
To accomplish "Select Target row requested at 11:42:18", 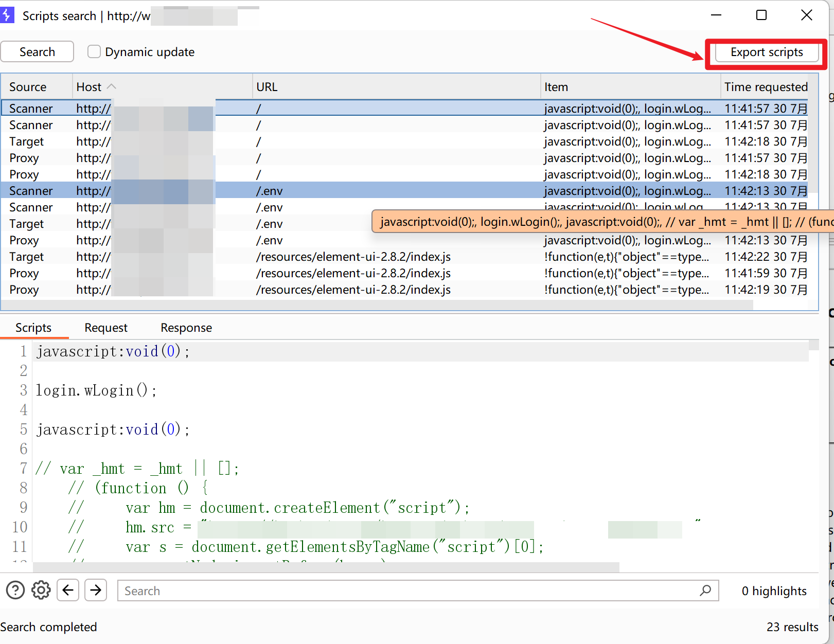I will tap(404, 141).
